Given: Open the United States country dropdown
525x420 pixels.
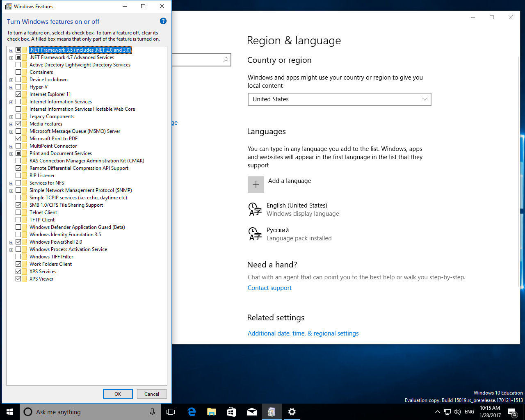Looking at the screenshot, I should tap(339, 99).
